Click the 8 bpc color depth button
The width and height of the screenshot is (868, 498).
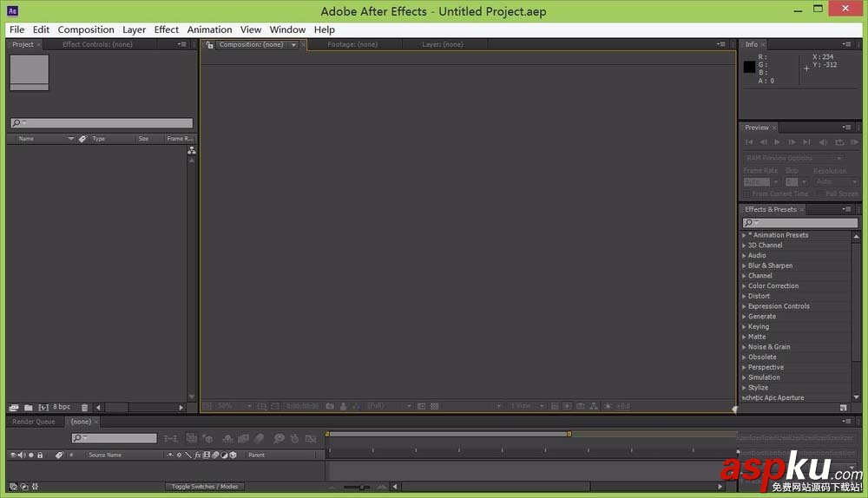pos(62,407)
